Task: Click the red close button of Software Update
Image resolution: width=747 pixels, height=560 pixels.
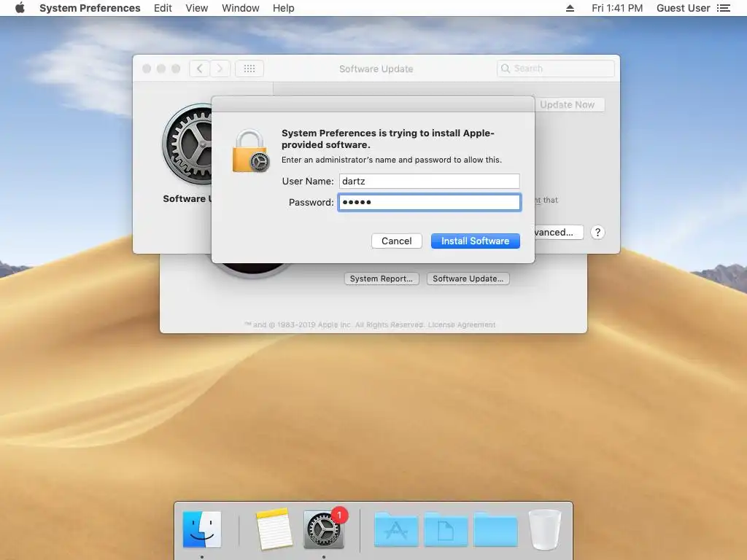Action: [x=147, y=69]
